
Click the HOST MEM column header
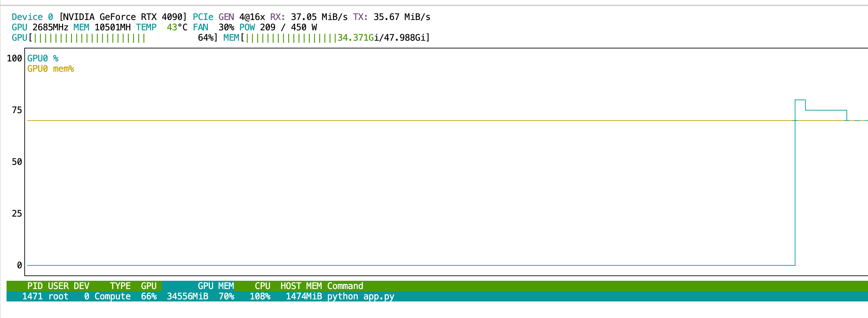coord(301,286)
